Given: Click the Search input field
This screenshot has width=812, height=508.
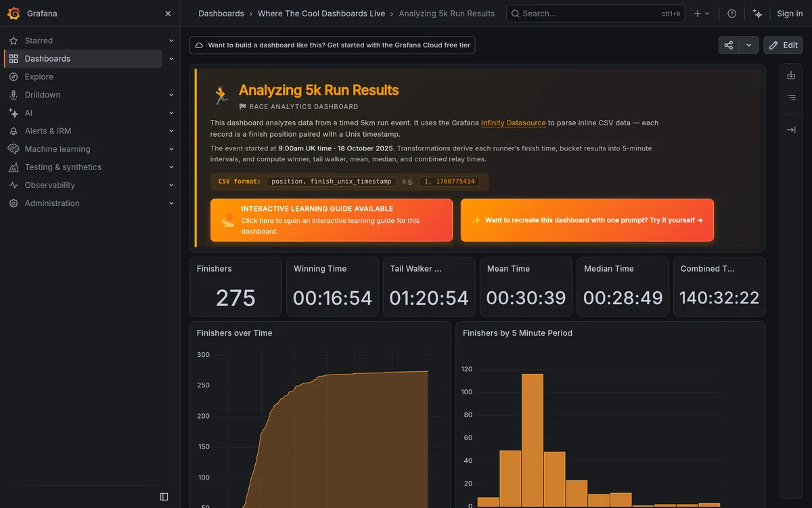Looking at the screenshot, I should pos(595,14).
